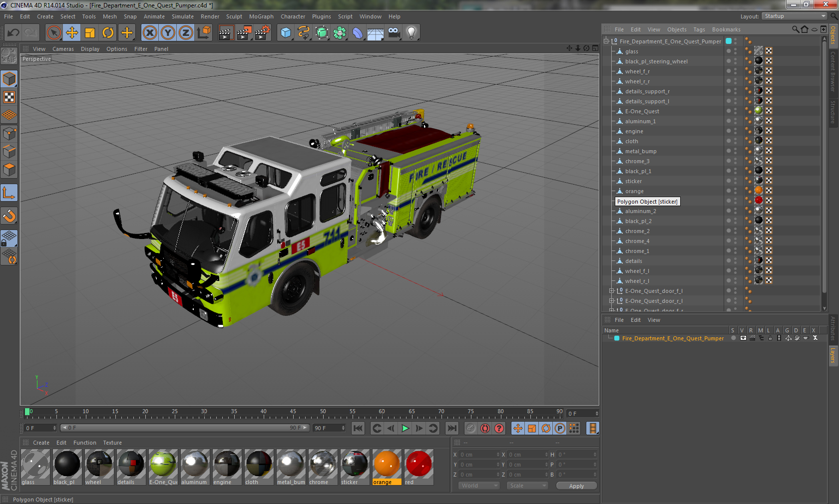This screenshot has height=504, width=839.
Task: Expand E-One_Quest_door_r_l object
Action: click(x=611, y=301)
